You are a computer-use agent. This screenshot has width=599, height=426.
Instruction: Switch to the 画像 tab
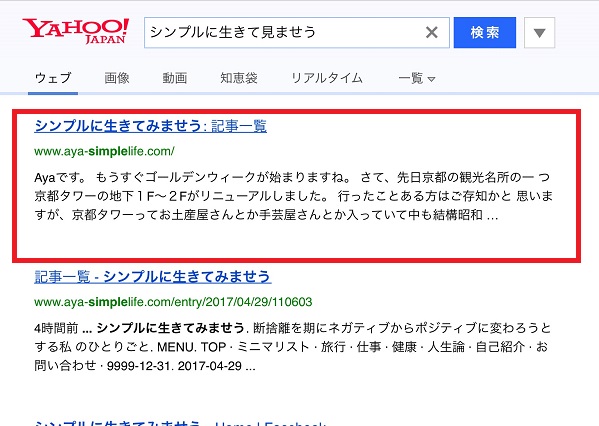(117, 78)
